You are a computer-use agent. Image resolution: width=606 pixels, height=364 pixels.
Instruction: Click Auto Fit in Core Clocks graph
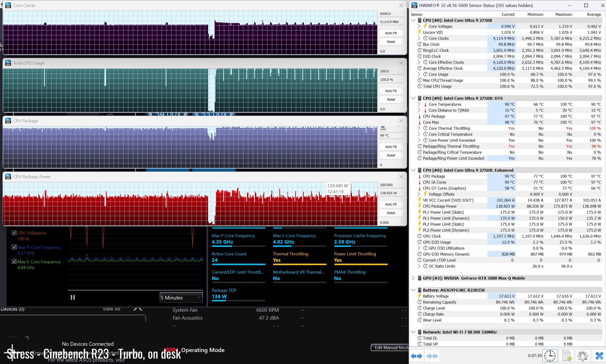[391, 33]
